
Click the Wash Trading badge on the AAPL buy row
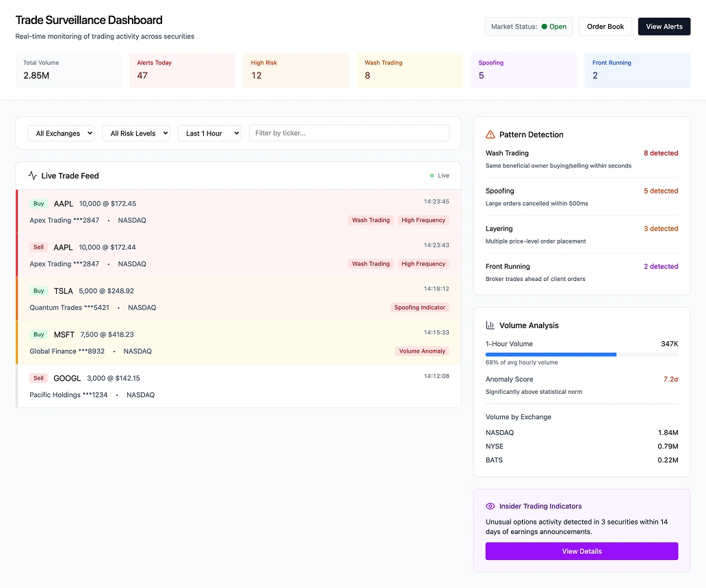coord(371,220)
